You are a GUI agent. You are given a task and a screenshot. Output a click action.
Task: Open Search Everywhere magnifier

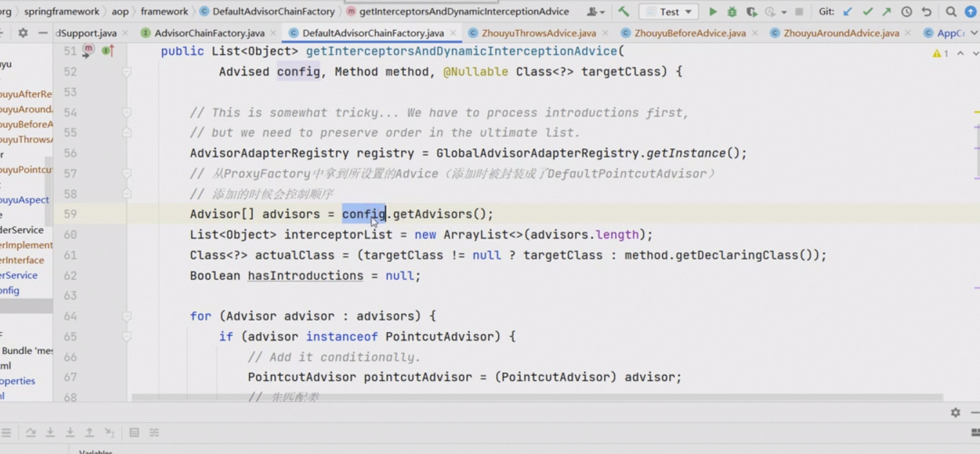[x=951, y=12]
